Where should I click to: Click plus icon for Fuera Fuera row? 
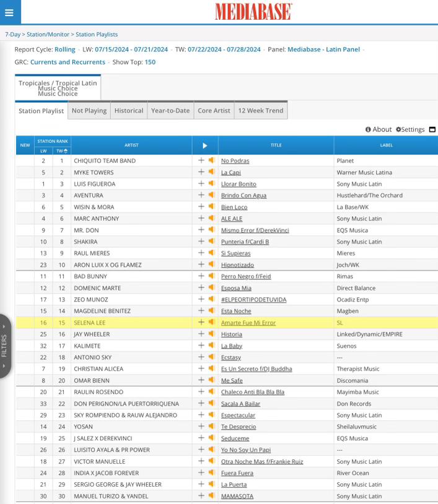point(201,472)
